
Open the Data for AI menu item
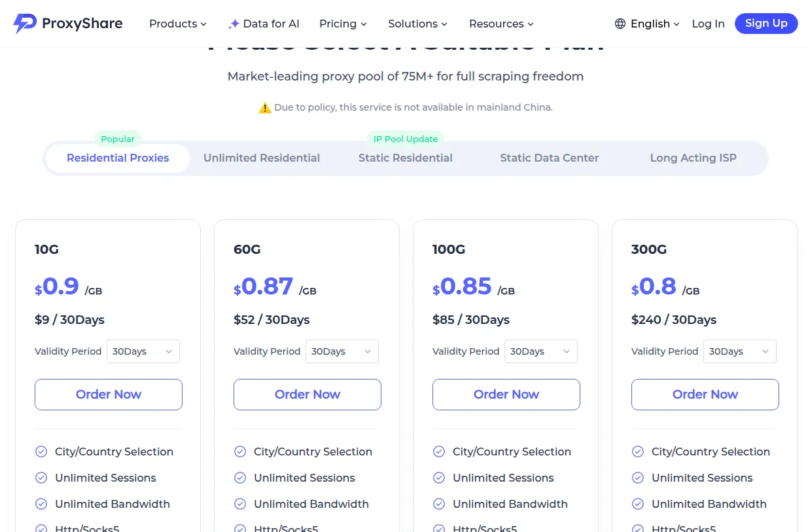point(264,24)
